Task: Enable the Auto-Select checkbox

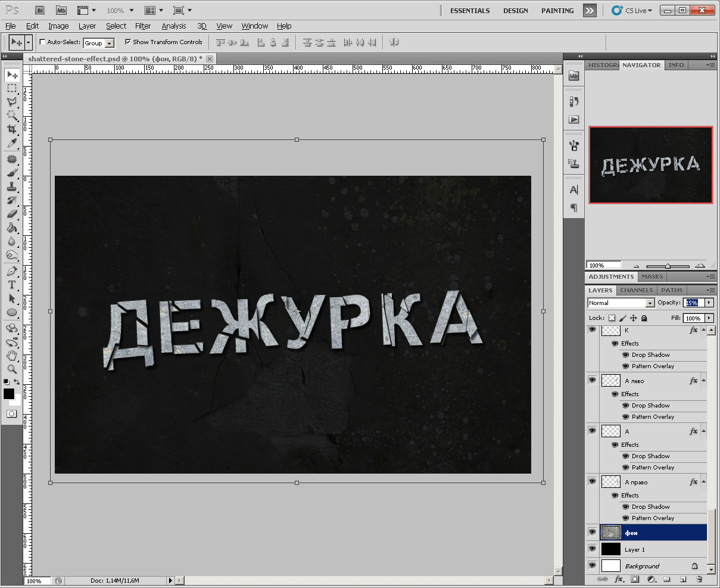Action: click(42, 42)
